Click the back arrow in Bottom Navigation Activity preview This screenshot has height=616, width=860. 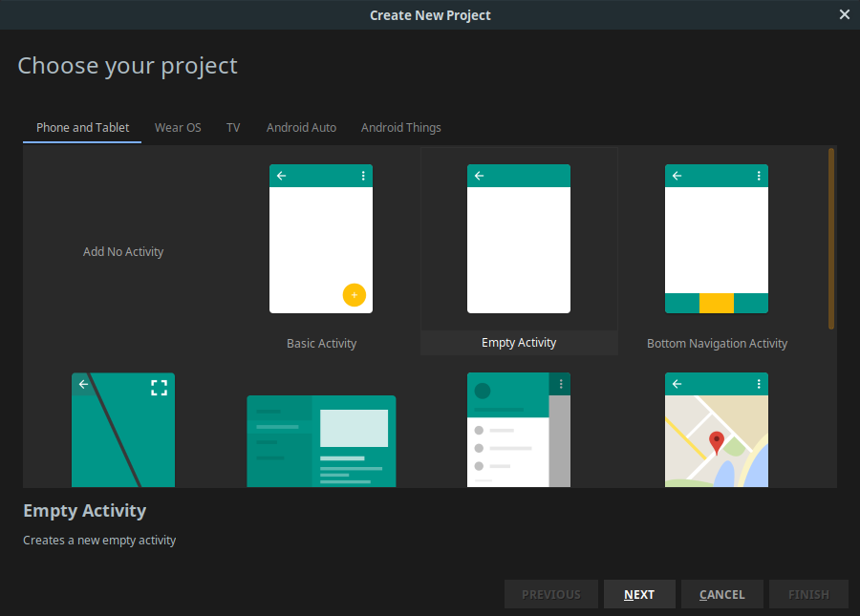[x=676, y=175]
